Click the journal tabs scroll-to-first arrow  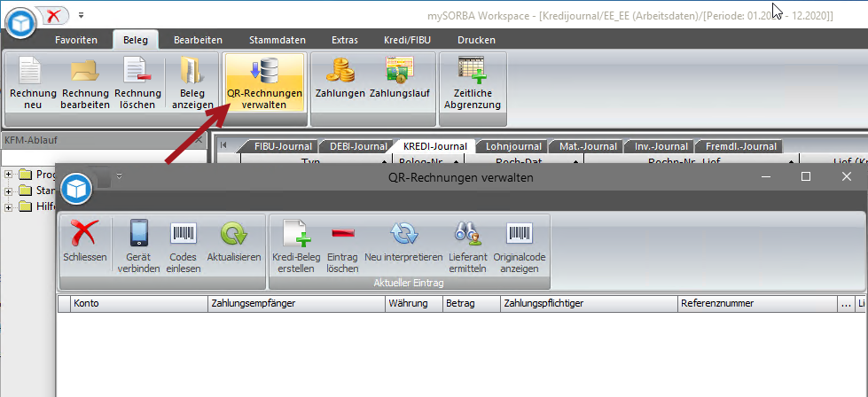coord(223,144)
